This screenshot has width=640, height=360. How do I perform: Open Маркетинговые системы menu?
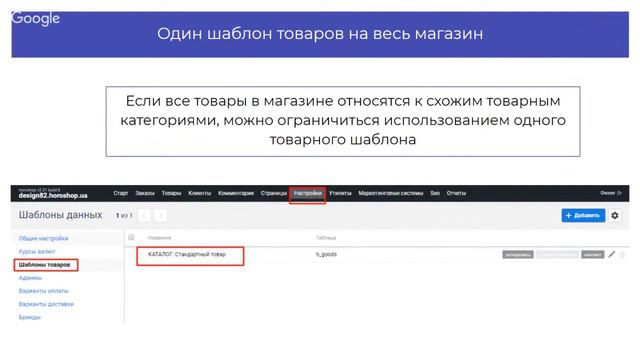click(391, 193)
